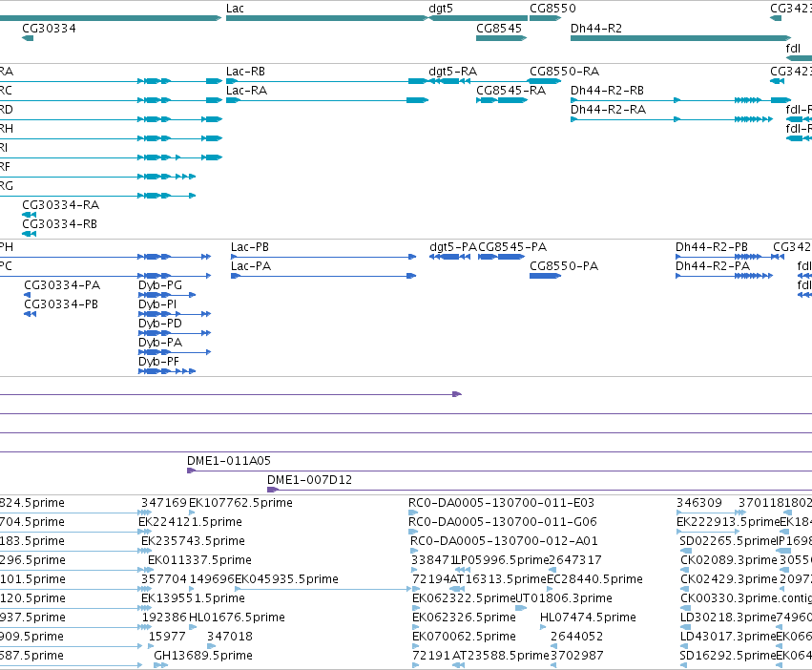Click the Dyb-PI protein label
Screen dimensions: 812x670
coord(156,304)
